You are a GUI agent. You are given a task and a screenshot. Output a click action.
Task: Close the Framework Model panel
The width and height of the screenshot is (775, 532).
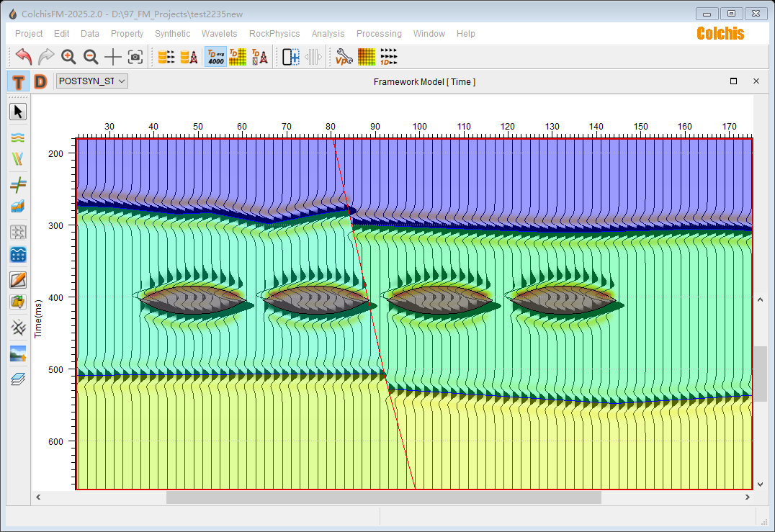[756, 81]
